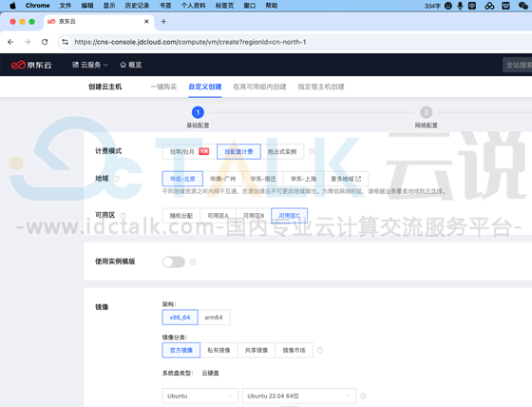Viewport: 532px width, 407px height.
Task: Click step 1 基础配置 indicator
Action: (198, 112)
